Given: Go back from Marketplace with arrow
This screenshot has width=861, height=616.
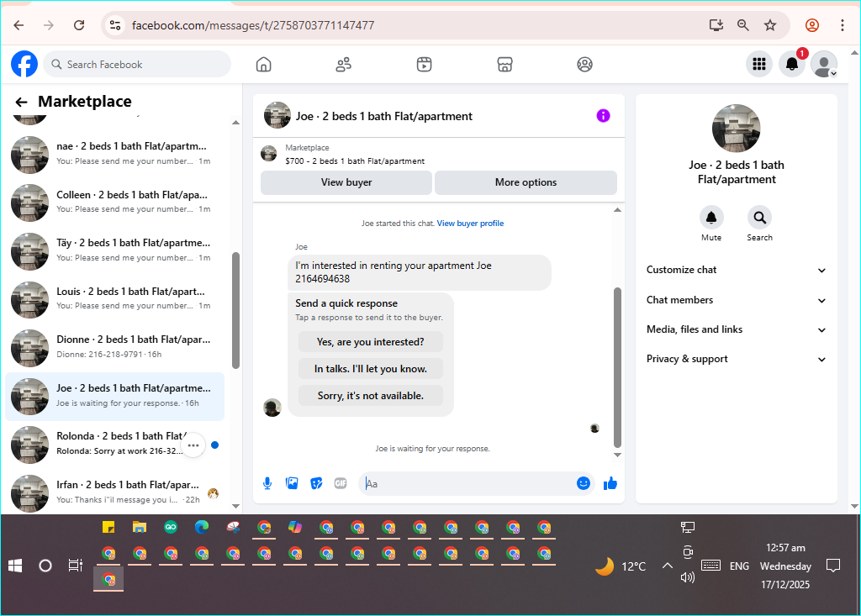Looking at the screenshot, I should pyautogui.click(x=21, y=103).
